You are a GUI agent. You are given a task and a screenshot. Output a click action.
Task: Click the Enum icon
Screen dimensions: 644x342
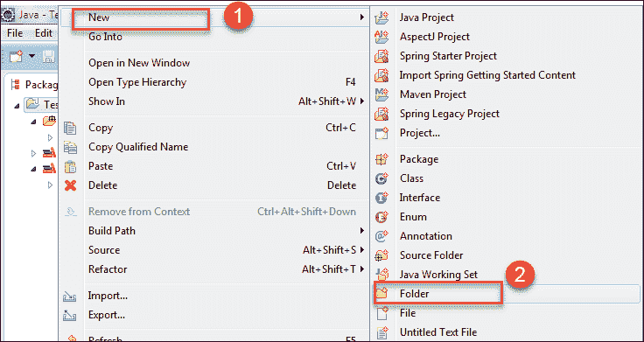[382, 217]
